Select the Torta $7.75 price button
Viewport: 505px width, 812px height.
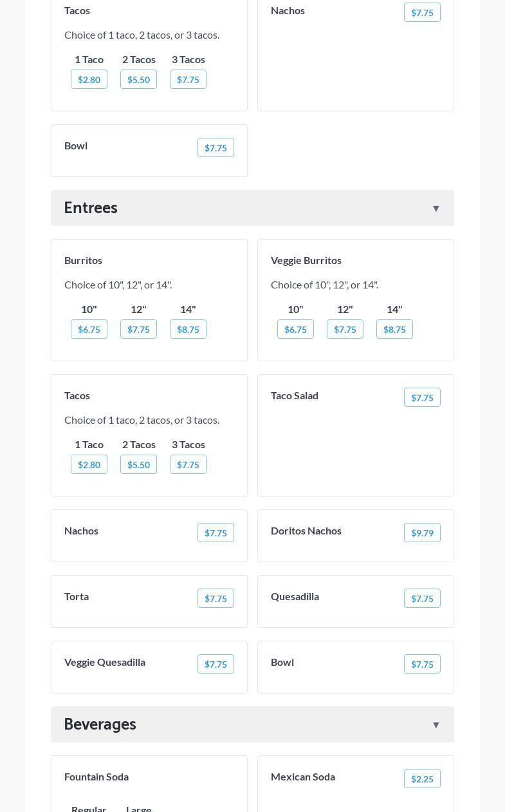(216, 598)
